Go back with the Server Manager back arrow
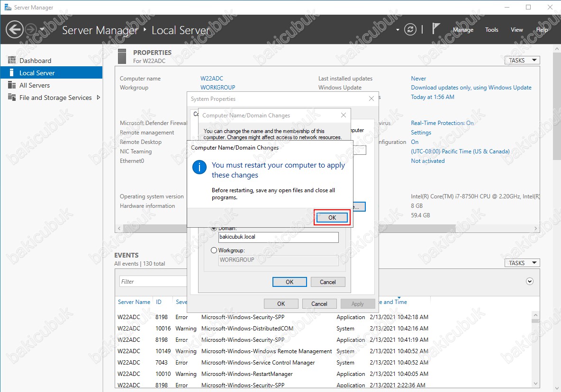 pyautogui.click(x=15, y=29)
